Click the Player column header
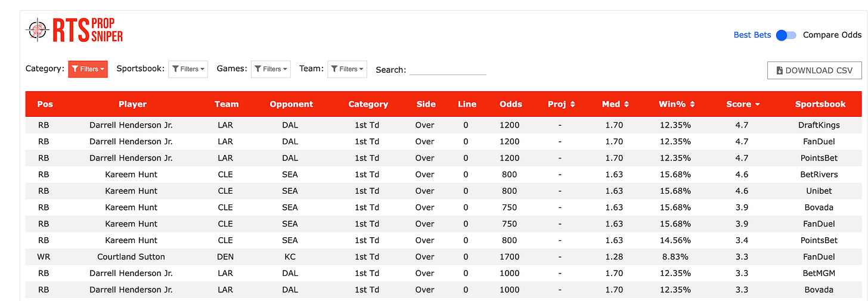The width and height of the screenshot is (868, 301). coord(132,104)
